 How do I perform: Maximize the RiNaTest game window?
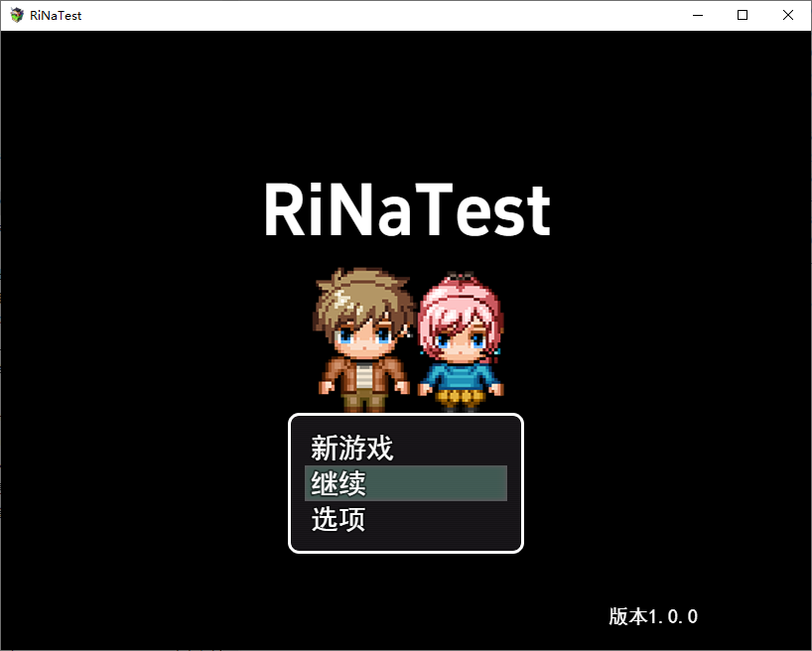coord(742,15)
